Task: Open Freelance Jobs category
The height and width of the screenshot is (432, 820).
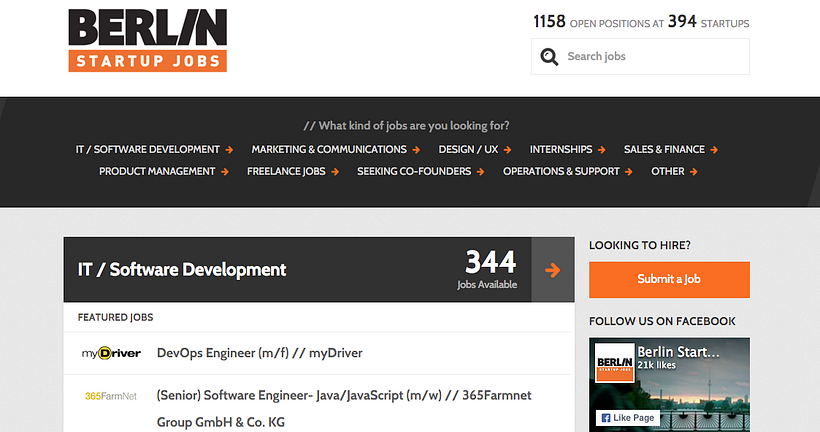Action: click(x=286, y=172)
